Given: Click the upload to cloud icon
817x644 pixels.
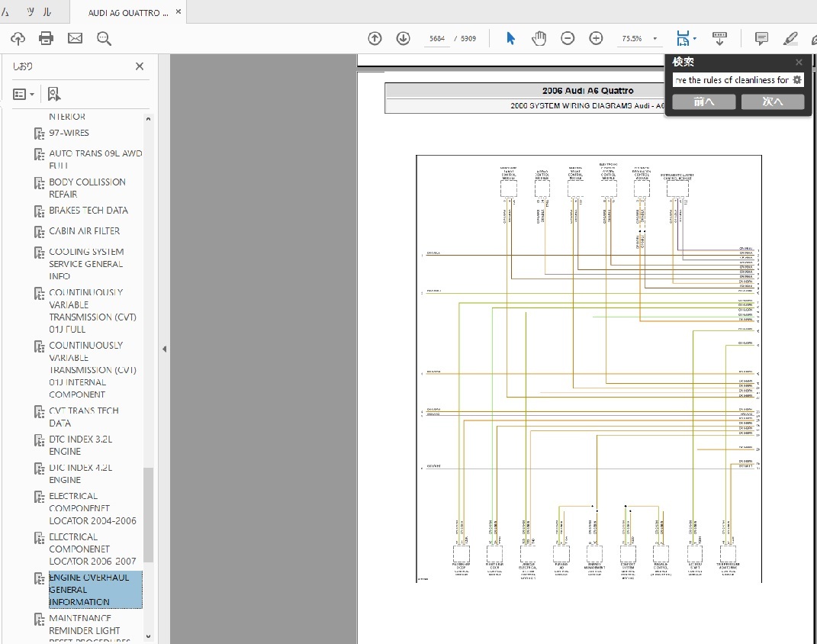Looking at the screenshot, I should point(18,38).
